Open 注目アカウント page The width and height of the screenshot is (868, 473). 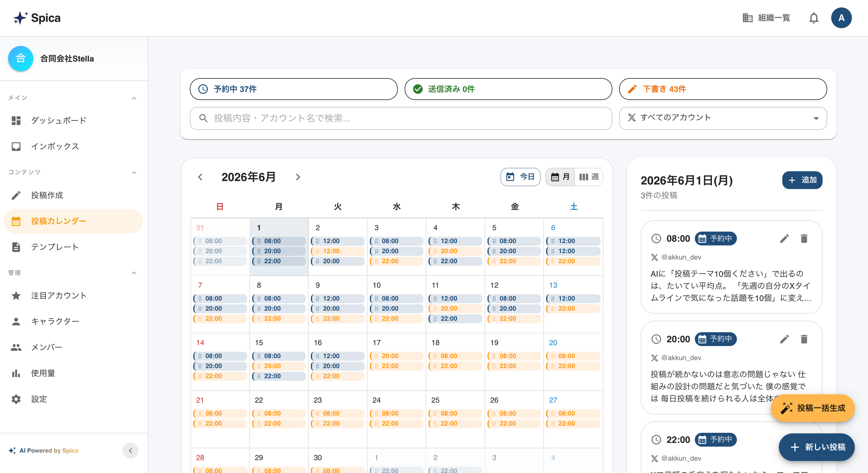73,295
